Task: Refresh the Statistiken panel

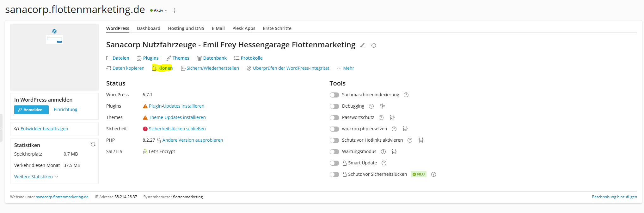Action: (93, 144)
